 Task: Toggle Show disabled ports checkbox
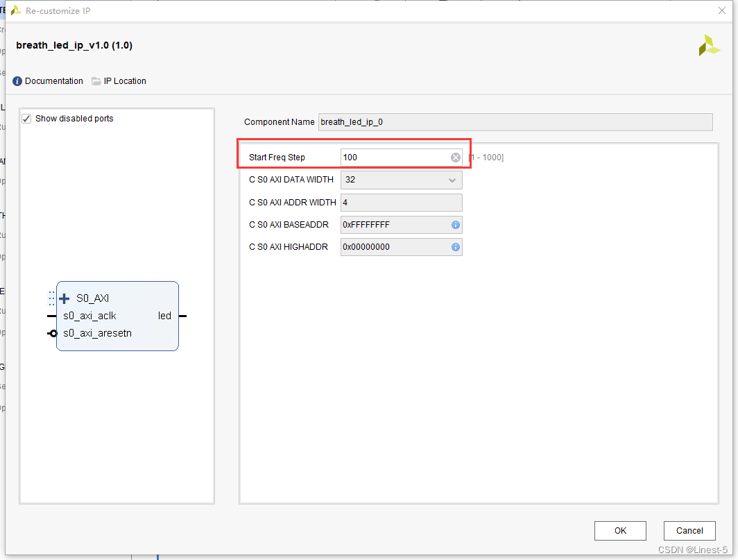(x=27, y=119)
